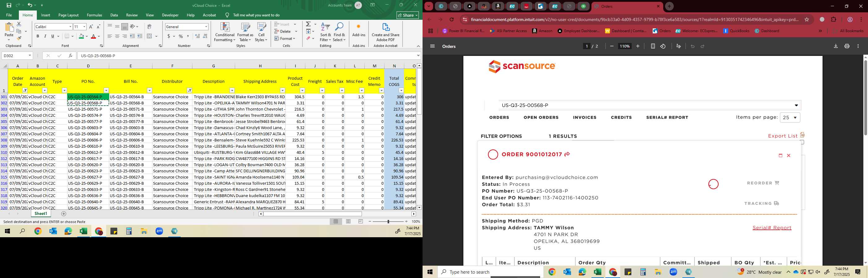Save the workbook from Quick Access Toolbar
868x278 pixels.
point(9,5)
